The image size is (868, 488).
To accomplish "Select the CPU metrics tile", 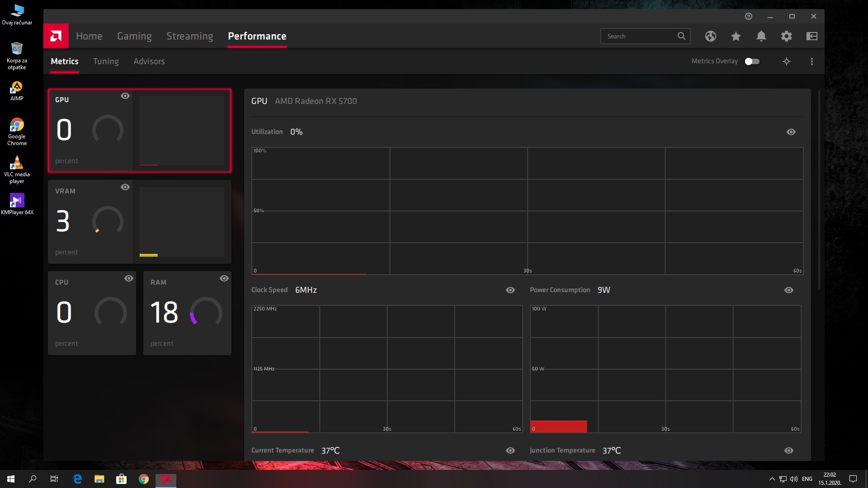I will (x=92, y=313).
